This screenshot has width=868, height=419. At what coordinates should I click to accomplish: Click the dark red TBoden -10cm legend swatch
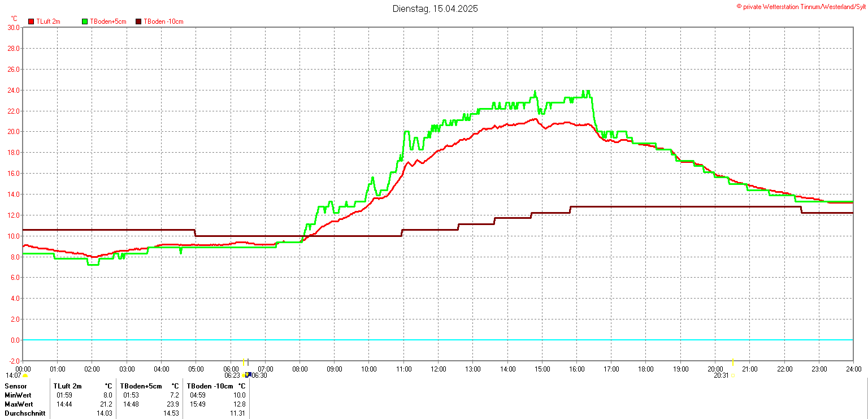pyautogui.click(x=139, y=21)
